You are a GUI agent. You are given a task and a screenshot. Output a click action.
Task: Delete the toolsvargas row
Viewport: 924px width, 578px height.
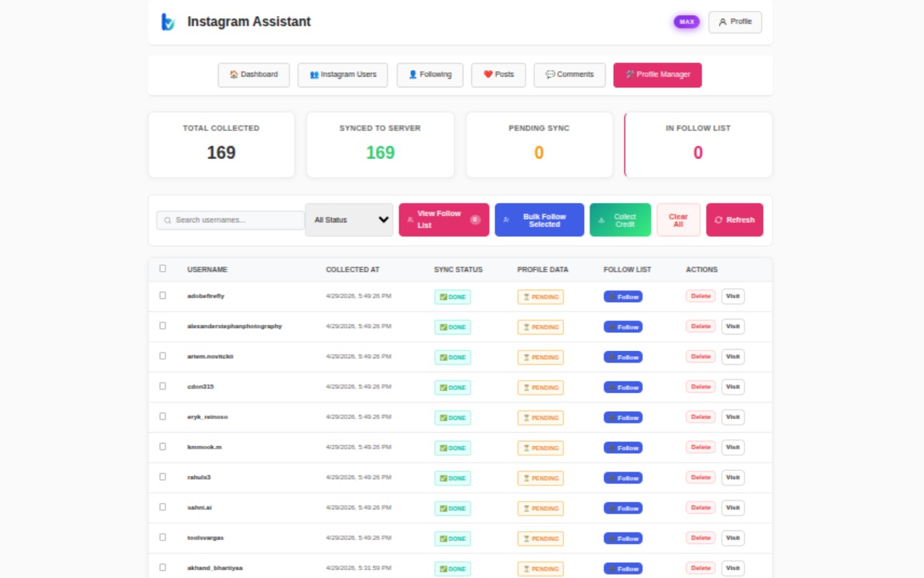(x=701, y=538)
